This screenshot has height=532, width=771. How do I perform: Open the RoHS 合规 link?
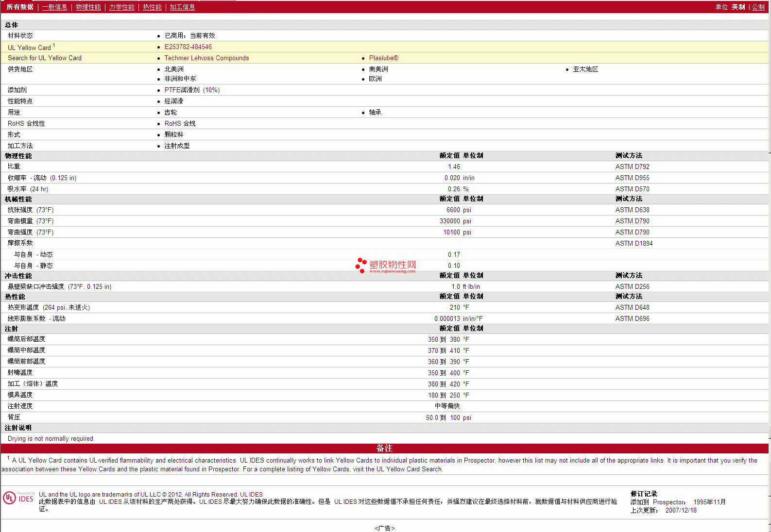(x=180, y=123)
